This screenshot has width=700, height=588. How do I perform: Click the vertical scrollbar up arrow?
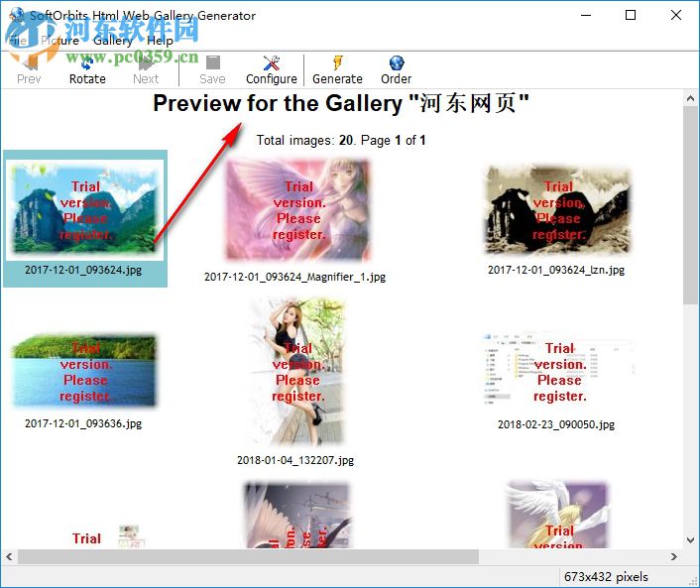coord(691,99)
